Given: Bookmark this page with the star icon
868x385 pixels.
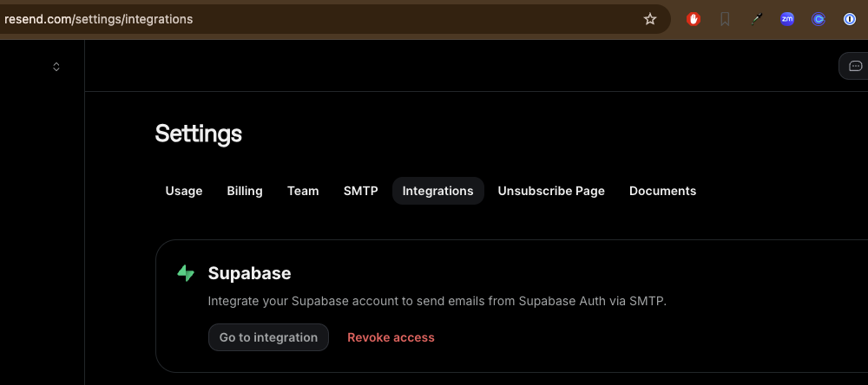Looking at the screenshot, I should tap(650, 19).
